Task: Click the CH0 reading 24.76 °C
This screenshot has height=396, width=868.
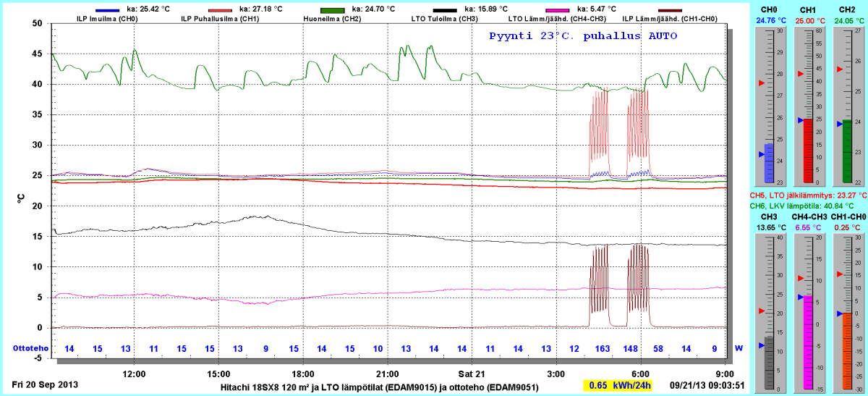Action: coord(770,20)
